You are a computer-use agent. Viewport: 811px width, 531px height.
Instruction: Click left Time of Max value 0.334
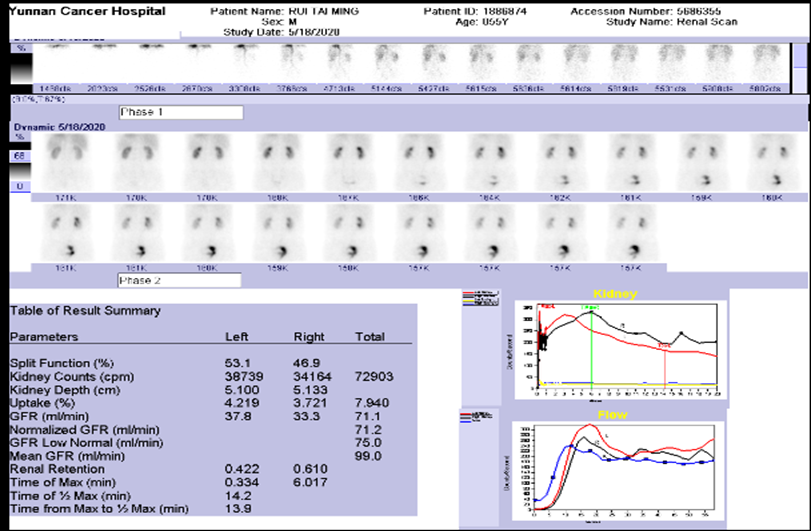(242, 482)
